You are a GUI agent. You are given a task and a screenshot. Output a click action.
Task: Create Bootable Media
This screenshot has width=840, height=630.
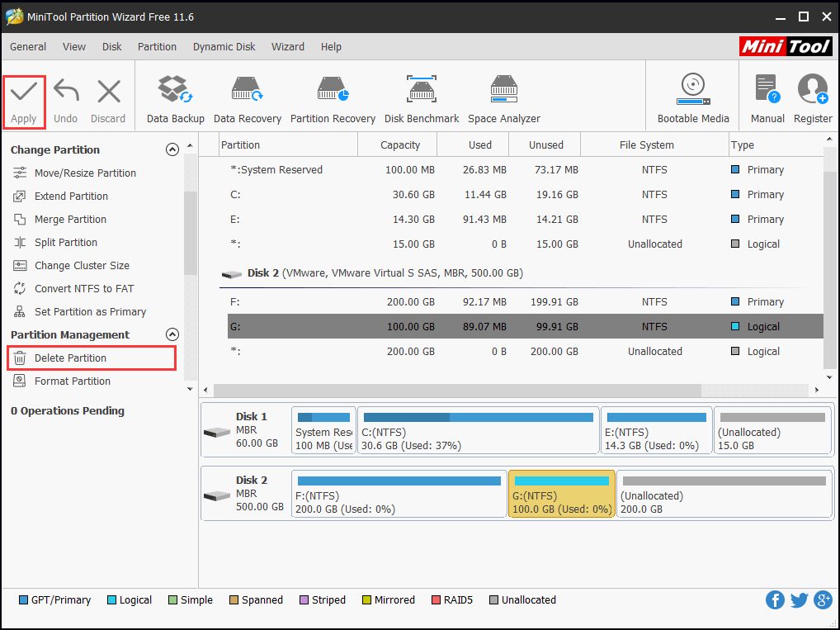click(x=693, y=100)
